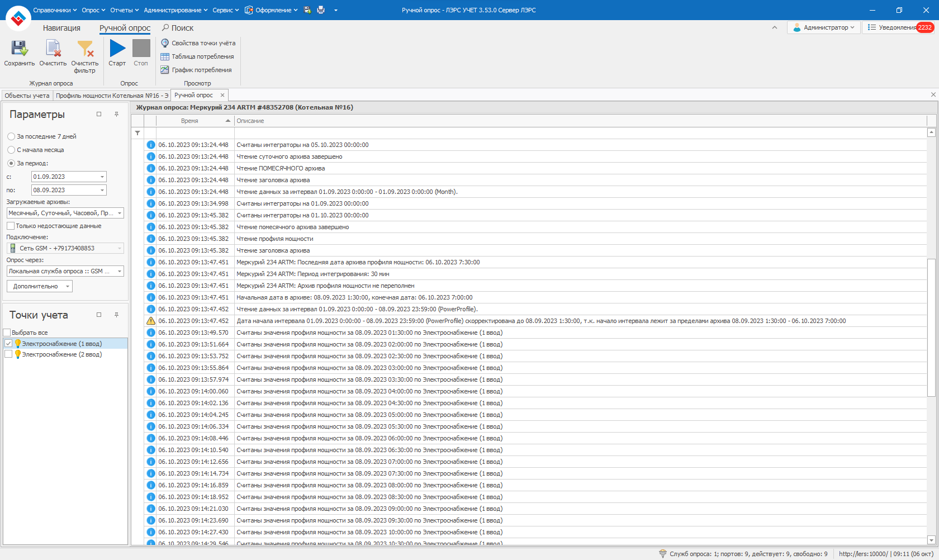Switch to the 'Объекты учета' tab
The height and width of the screenshot is (560, 939).
(x=27, y=96)
